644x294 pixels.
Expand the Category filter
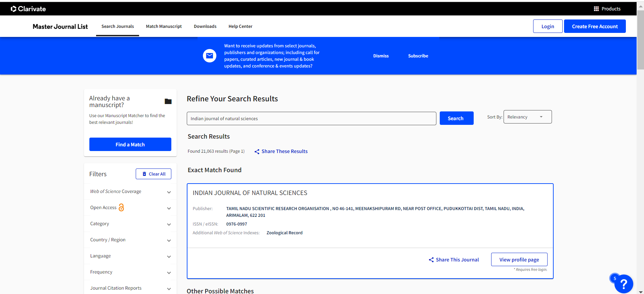click(x=169, y=224)
